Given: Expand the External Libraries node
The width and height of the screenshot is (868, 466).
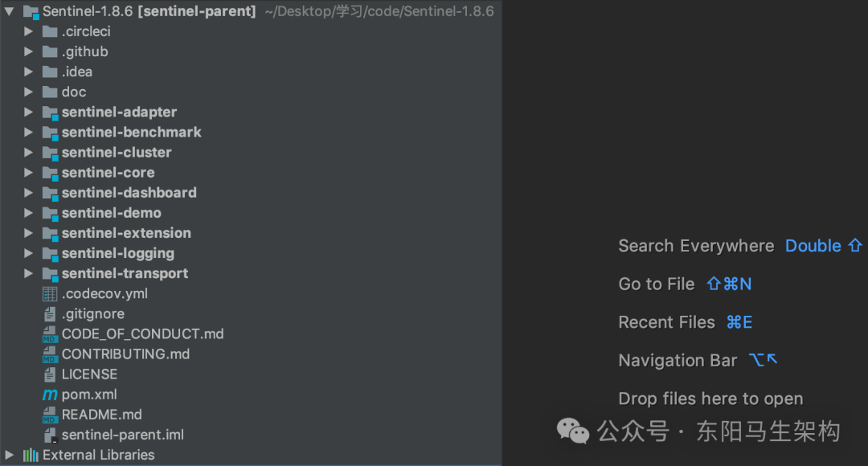Looking at the screenshot, I should [9, 455].
